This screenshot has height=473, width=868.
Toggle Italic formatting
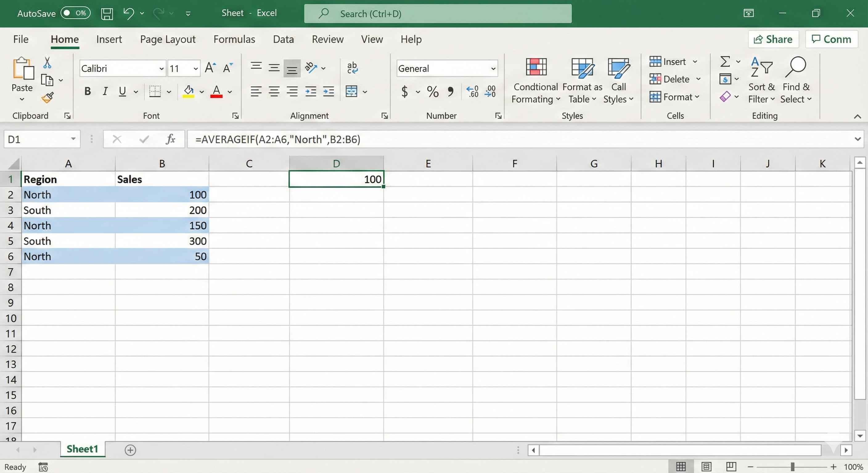tap(105, 91)
